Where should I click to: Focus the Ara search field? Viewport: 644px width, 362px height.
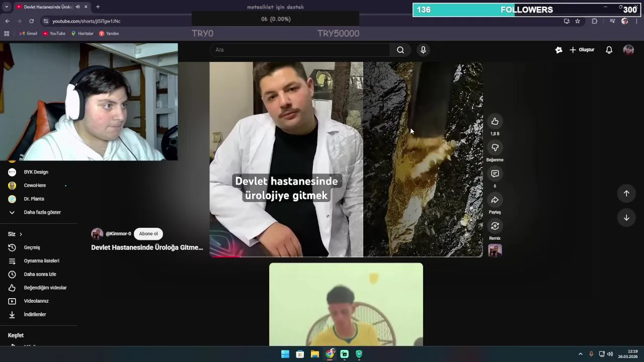tap(300, 50)
